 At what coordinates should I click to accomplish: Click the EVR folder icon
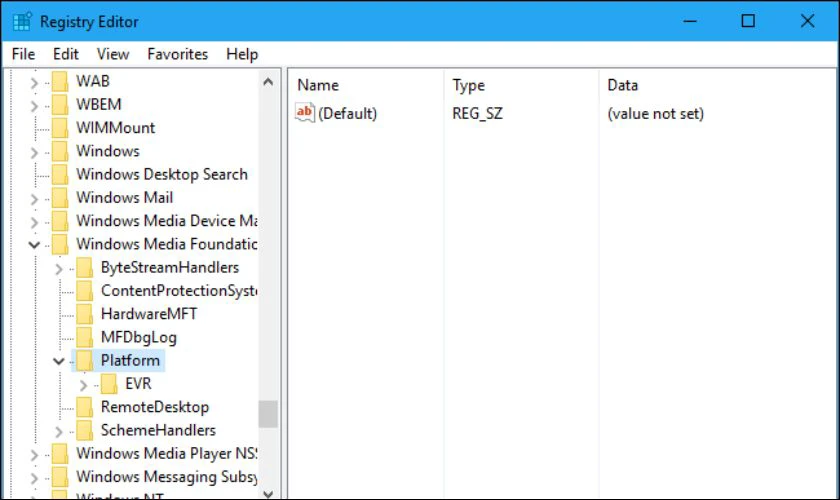(109, 384)
